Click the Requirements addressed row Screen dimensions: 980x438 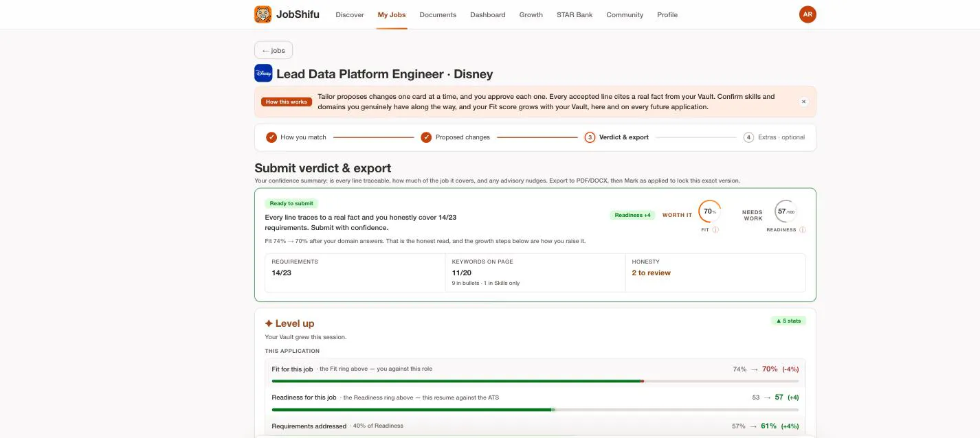point(535,426)
